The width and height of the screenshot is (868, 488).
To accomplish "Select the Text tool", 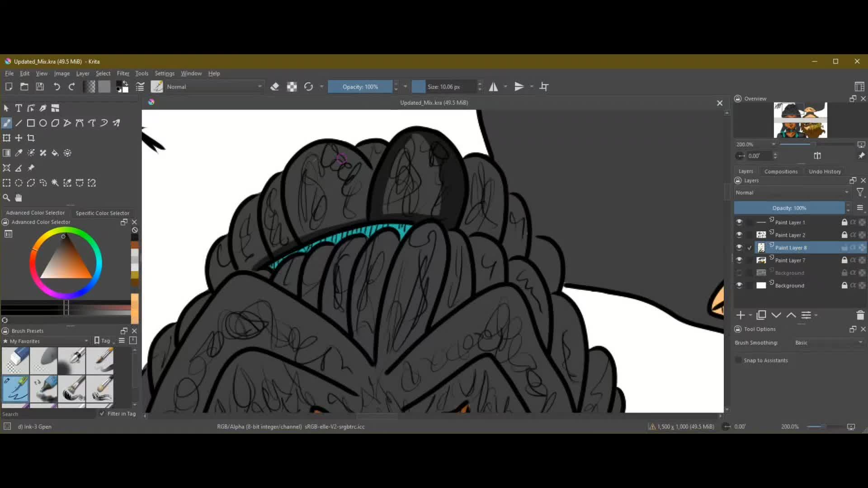I will (19, 108).
